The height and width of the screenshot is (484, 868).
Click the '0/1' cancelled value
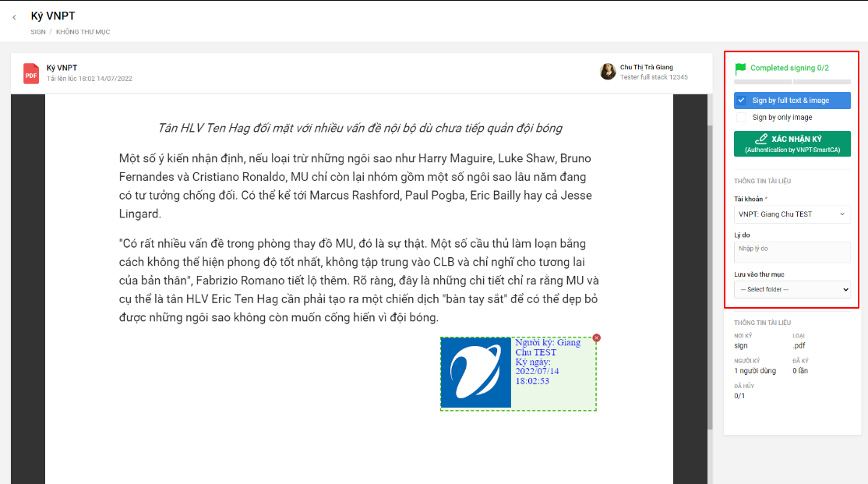[739, 396]
